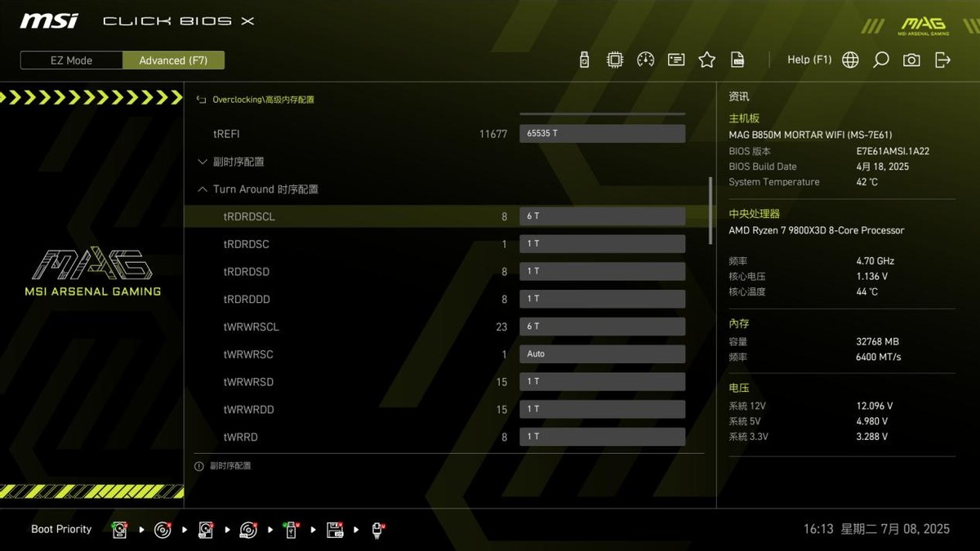Open the tRDRDSD value field
This screenshot has width=980, height=551.
(x=602, y=271)
